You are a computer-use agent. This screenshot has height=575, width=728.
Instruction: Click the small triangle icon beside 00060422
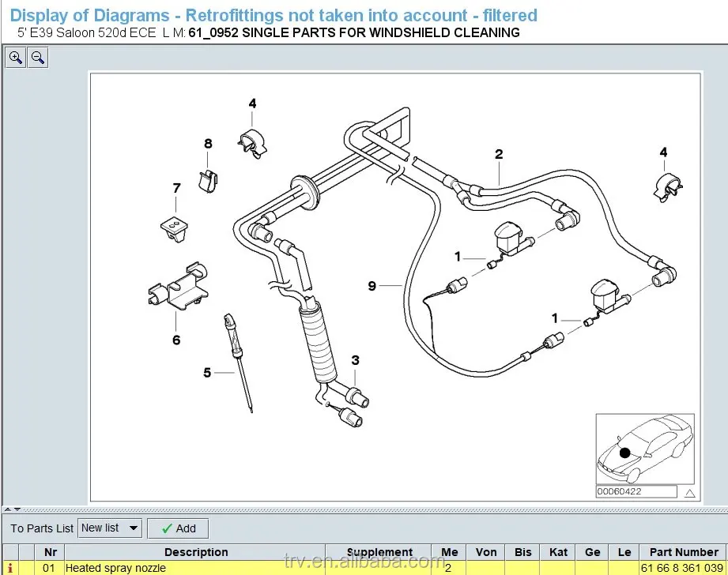690,494
